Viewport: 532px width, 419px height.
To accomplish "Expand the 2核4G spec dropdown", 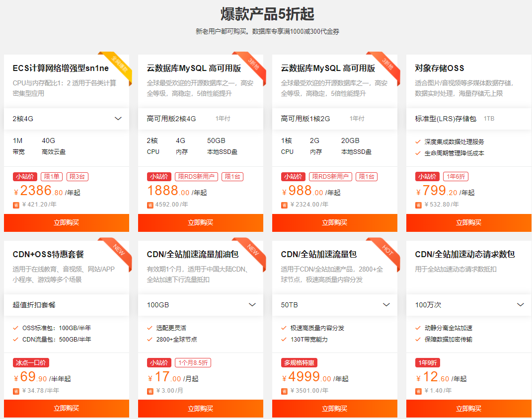I will [118, 119].
